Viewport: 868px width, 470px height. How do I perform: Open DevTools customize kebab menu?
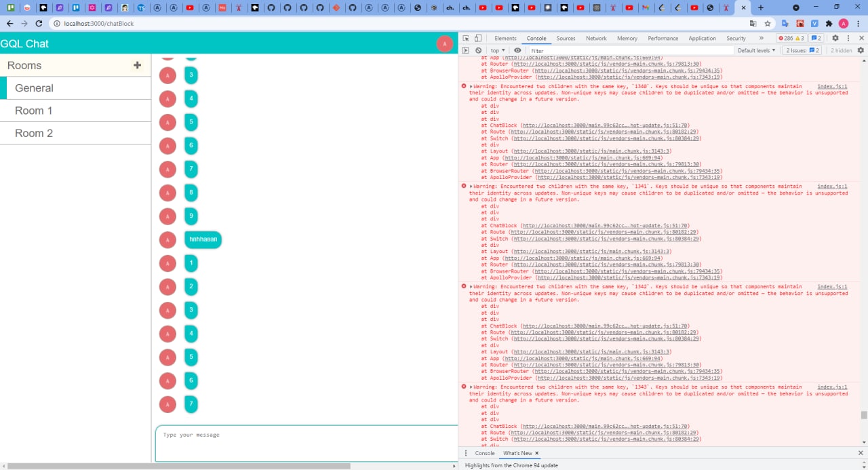pyautogui.click(x=848, y=39)
